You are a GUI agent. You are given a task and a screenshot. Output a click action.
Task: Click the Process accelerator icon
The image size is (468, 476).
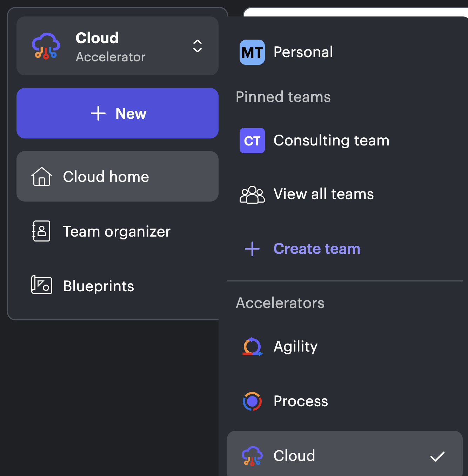pyautogui.click(x=252, y=401)
